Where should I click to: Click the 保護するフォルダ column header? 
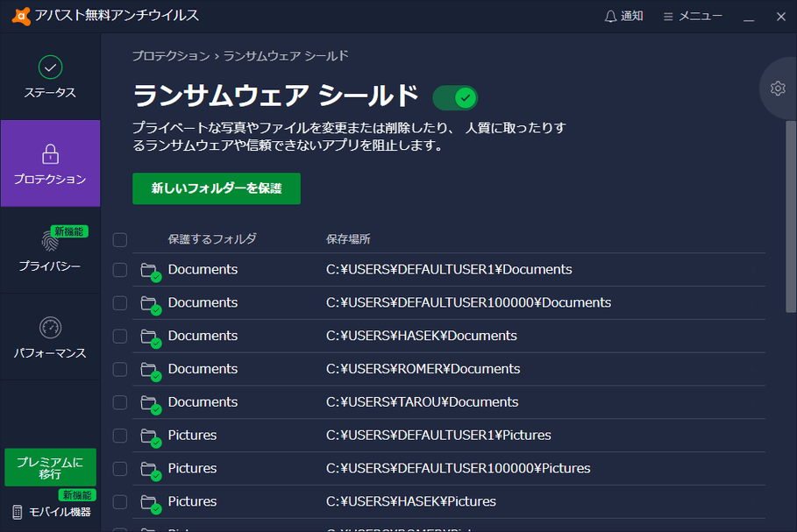point(212,238)
